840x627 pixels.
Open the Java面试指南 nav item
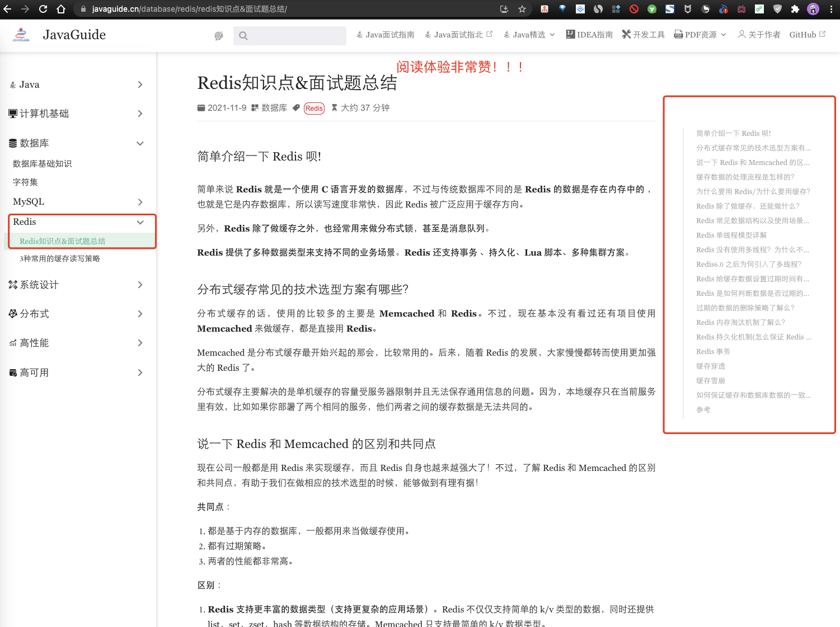tap(386, 35)
